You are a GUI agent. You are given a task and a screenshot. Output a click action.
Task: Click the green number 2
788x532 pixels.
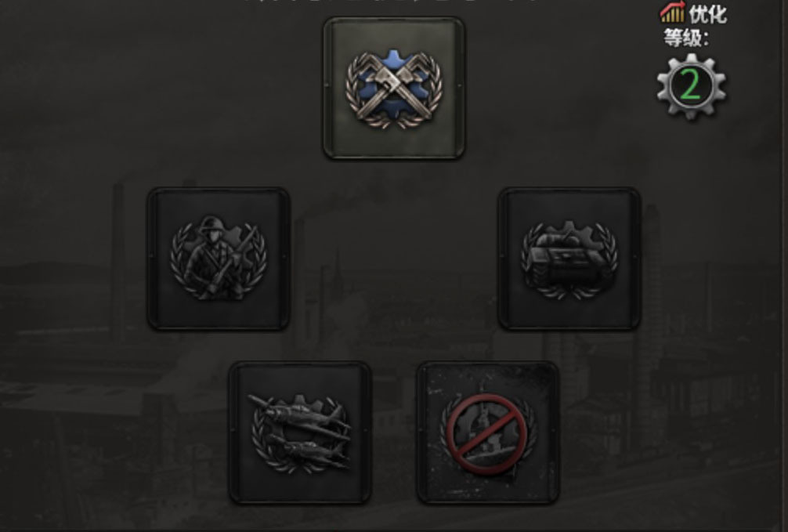(691, 85)
